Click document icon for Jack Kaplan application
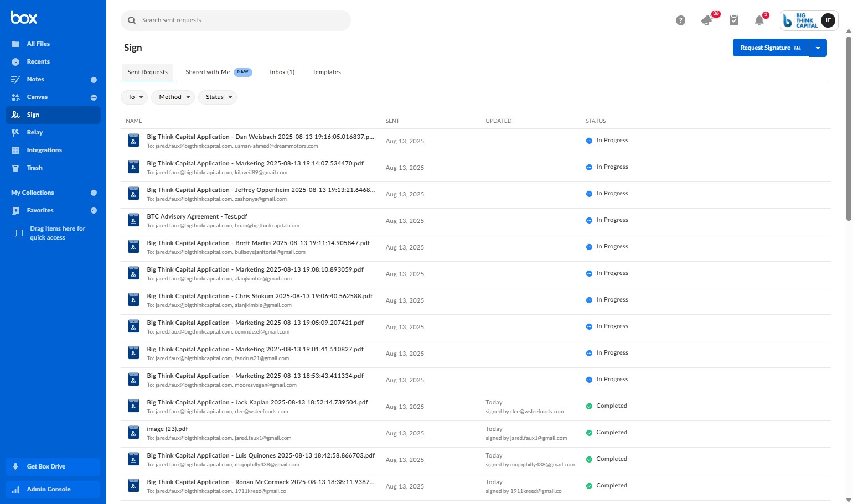The height and width of the screenshot is (504, 853). point(134,406)
